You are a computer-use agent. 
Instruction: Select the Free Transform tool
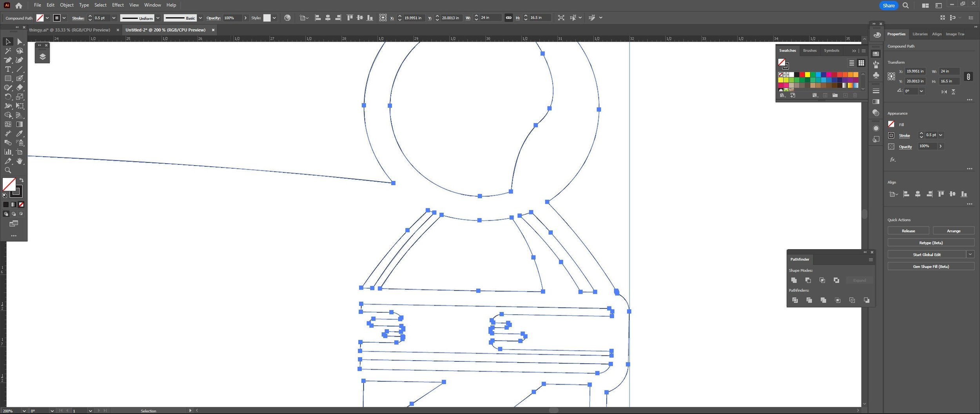point(20,106)
